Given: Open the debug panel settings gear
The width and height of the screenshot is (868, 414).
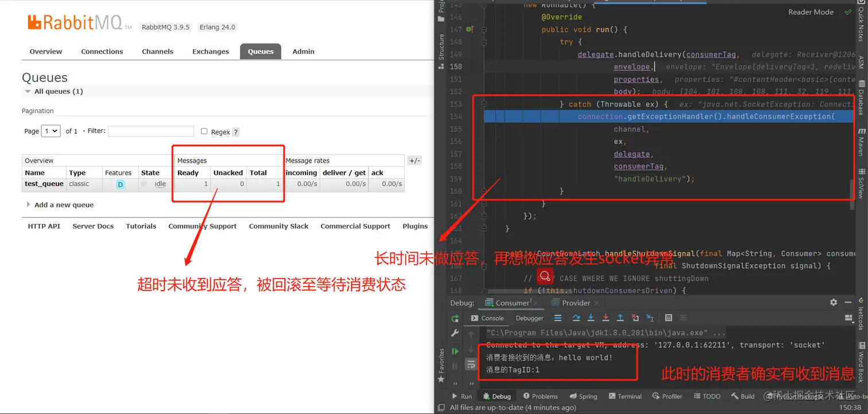Looking at the screenshot, I should 834,302.
